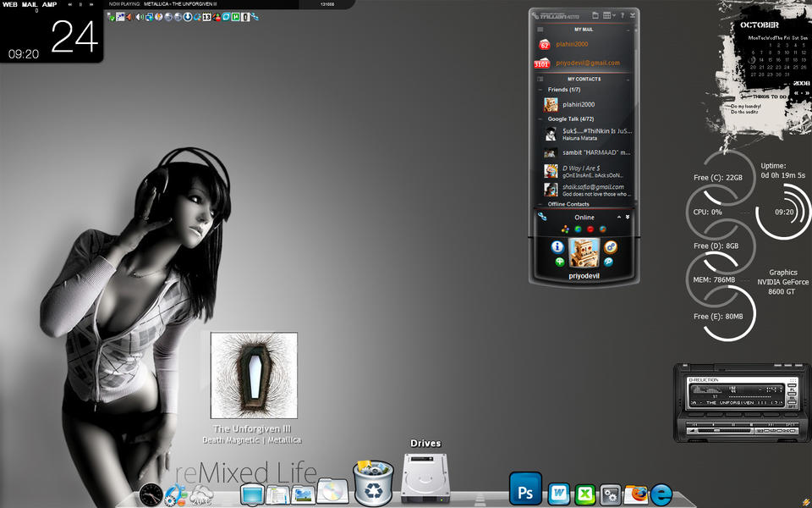Open the MAIL menu item
The width and height of the screenshot is (812, 508).
click(29, 5)
